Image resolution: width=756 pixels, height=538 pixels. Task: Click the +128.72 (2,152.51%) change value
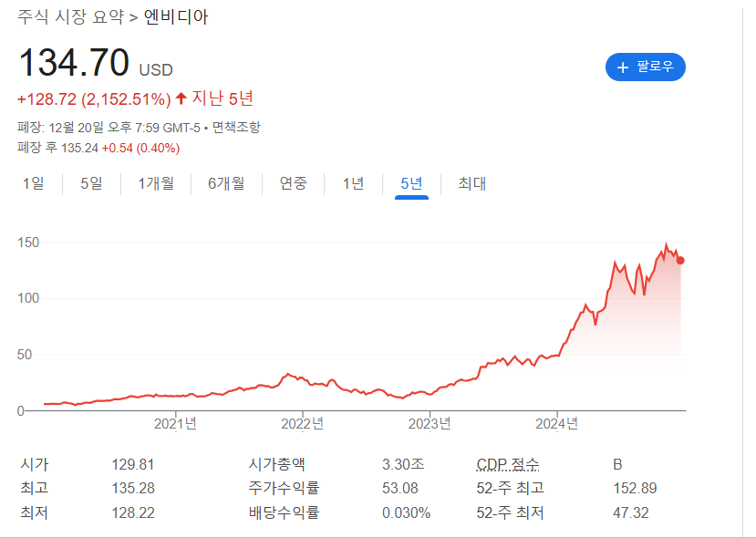click(x=94, y=99)
